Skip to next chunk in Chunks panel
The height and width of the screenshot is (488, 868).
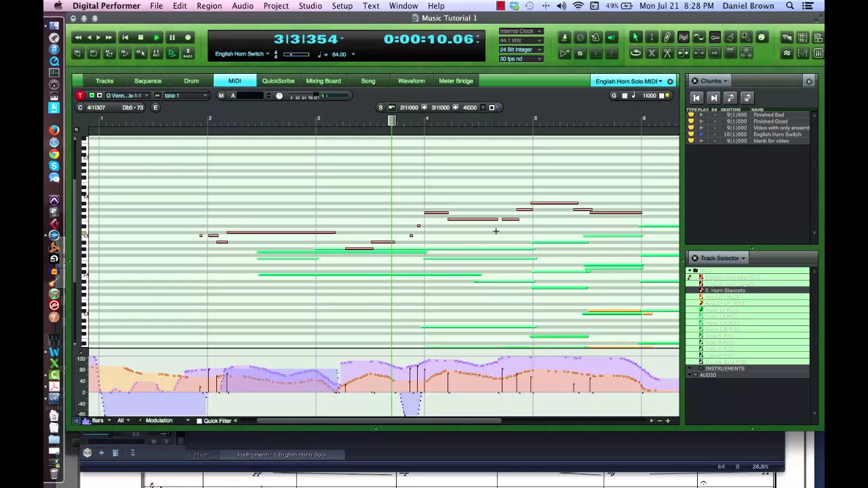click(x=713, y=98)
